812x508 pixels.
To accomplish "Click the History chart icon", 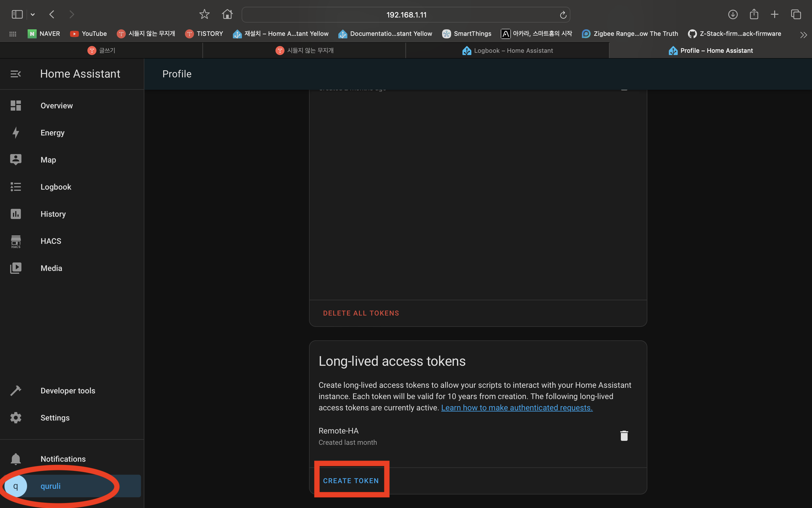I will (16, 214).
